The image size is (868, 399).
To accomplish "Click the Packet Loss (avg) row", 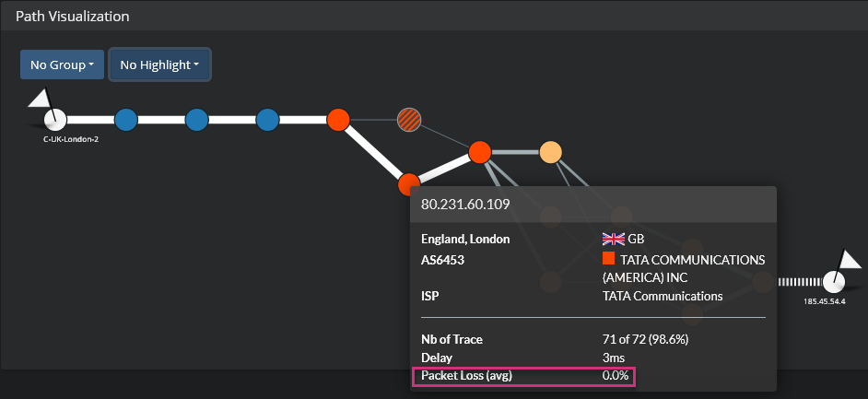I will [x=525, y=376].
